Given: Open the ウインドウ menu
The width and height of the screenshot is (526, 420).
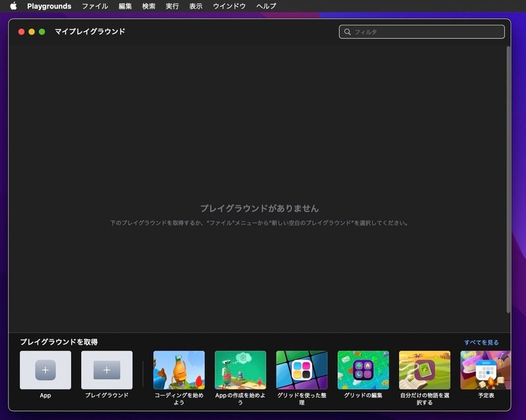Looking at the screenshot, I should [x=229, y=6].
